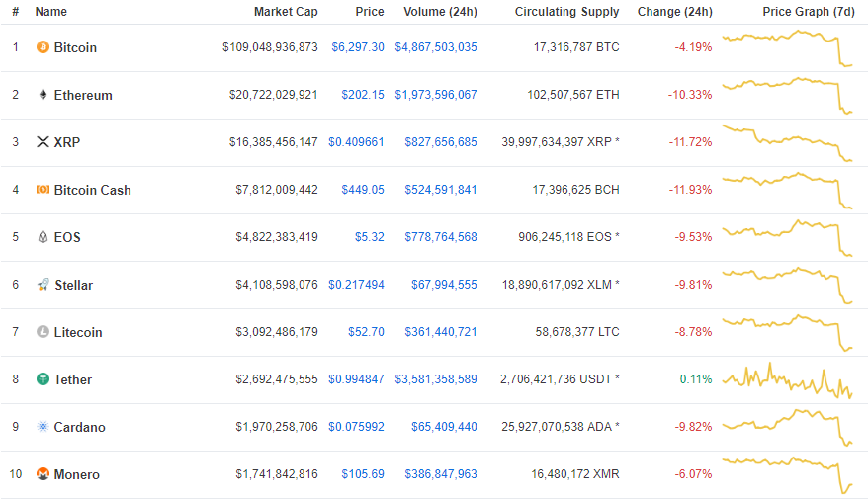Open the EOS name link
Image resolution: width=868 pixels, height=500 pixels.
pyautogui.click(x=67, y=237)
